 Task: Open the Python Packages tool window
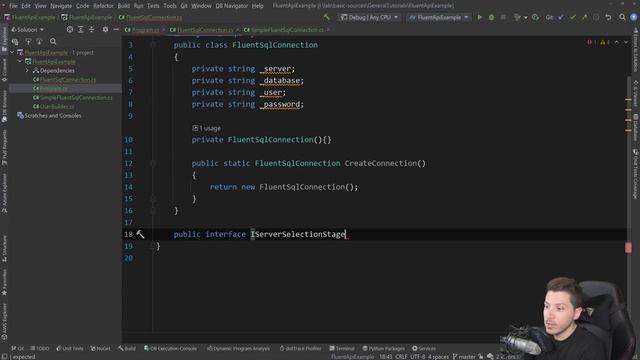click(x=384, y=349)
